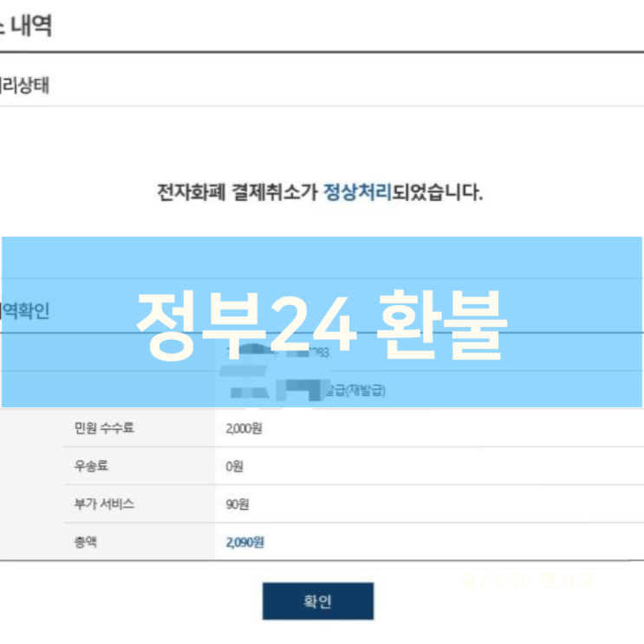644x644 pixels.
Task: Select the 2,000원 fee value
Action: pyautogui.click(x=244, y=428)
